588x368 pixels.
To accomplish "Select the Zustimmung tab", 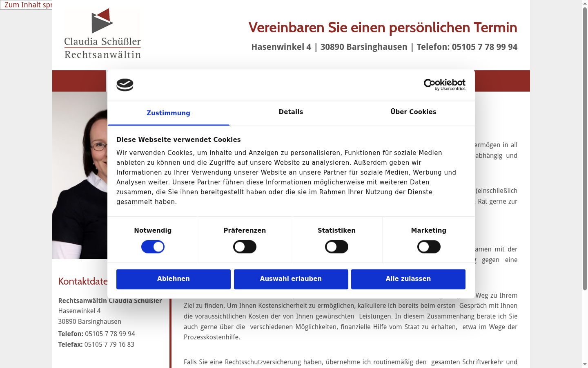I will pyautogui.click(x=168, y=113).
